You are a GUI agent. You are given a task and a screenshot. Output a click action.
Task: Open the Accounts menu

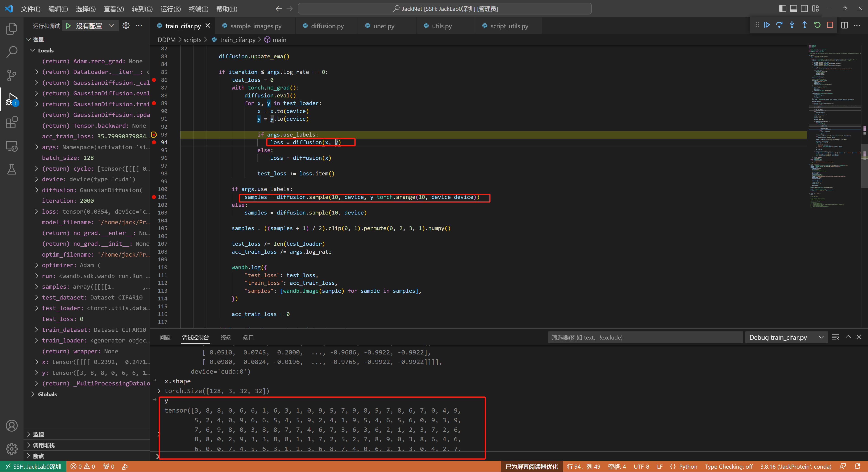[12, 425]
